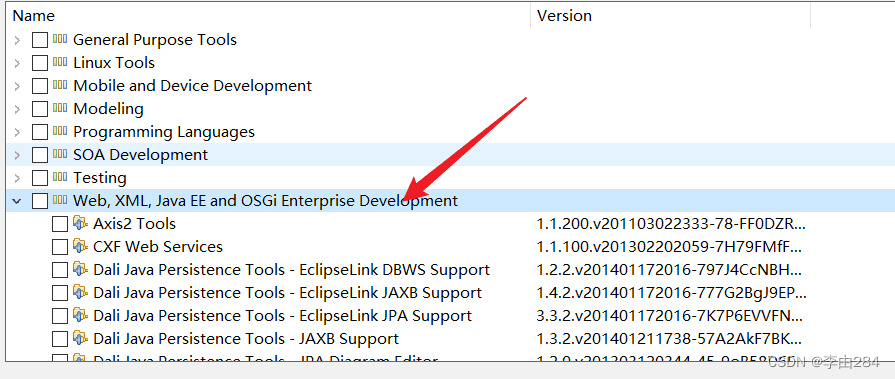Select Dali Java Persistence Tools - EclipseLink JAXB Support
This screenshot has width=895, height=379.
pyautogui.click(x=288, y=293)
